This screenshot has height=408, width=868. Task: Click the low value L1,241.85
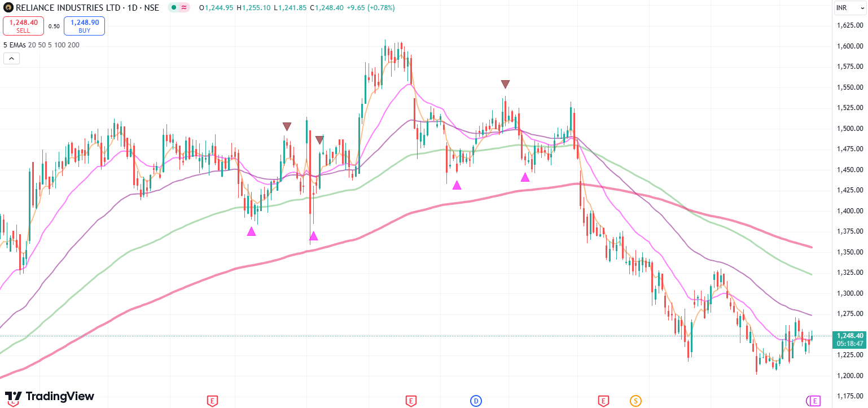click(290, 8)
